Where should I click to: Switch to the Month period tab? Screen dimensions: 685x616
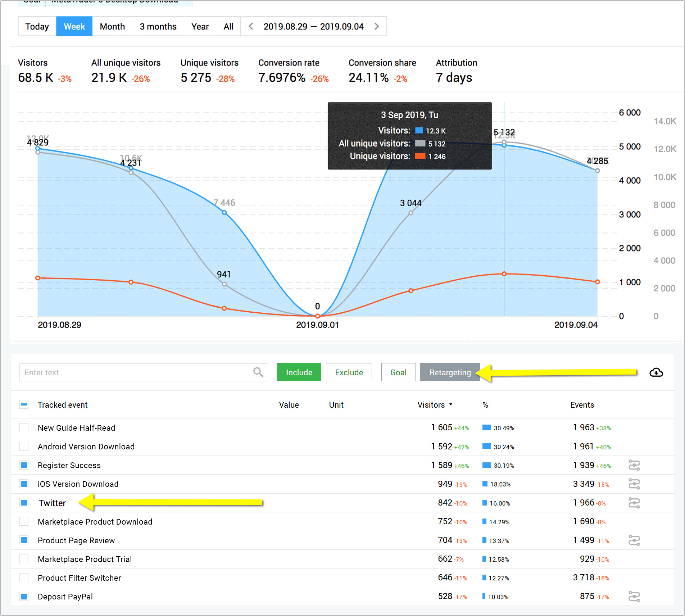coord(112,26)
